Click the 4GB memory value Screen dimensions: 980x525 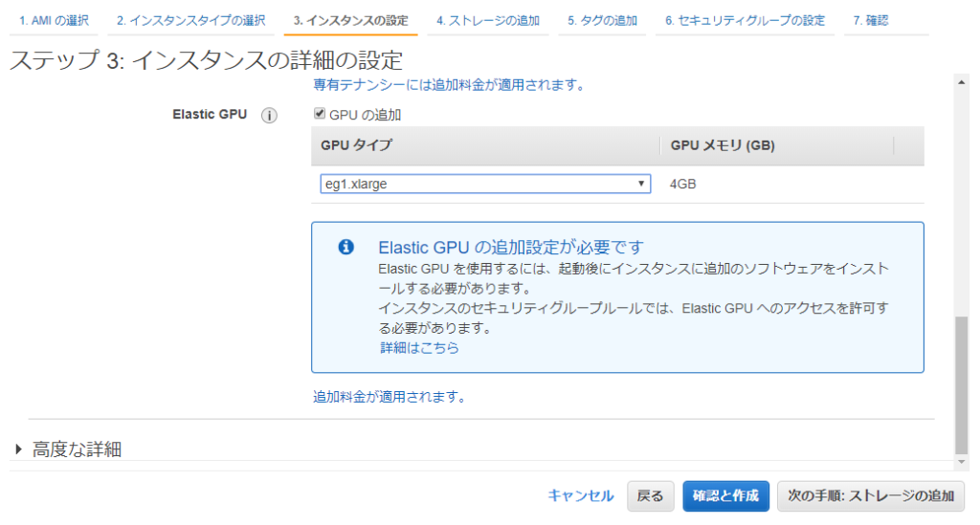click(x=682, y=185)
